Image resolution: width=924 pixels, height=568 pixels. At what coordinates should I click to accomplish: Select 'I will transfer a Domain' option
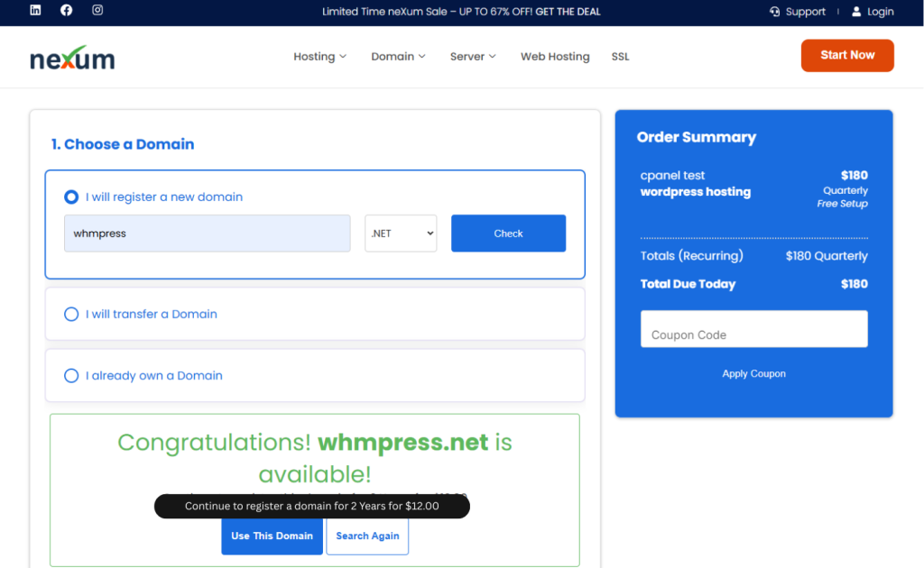tap(71, 314)
